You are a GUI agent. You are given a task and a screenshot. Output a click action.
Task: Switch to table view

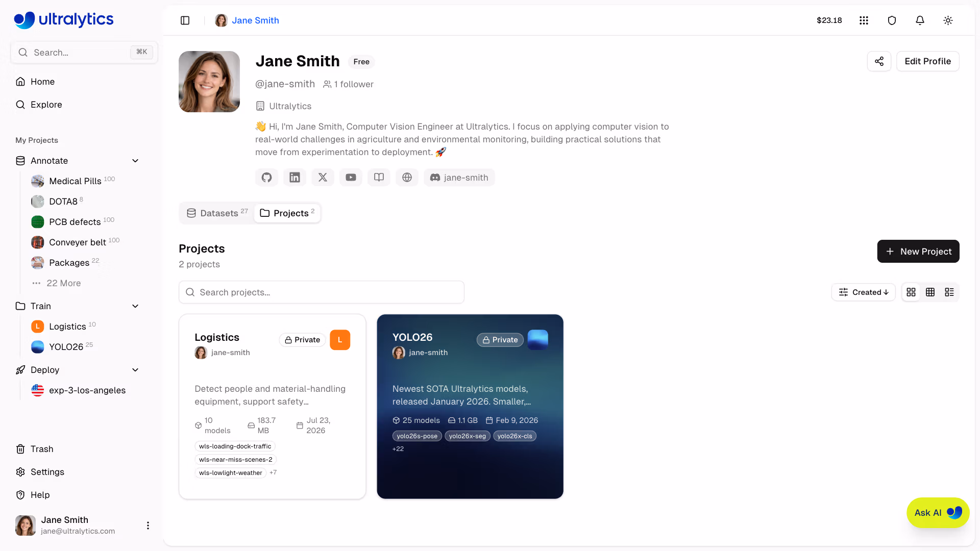click(930, 292)
